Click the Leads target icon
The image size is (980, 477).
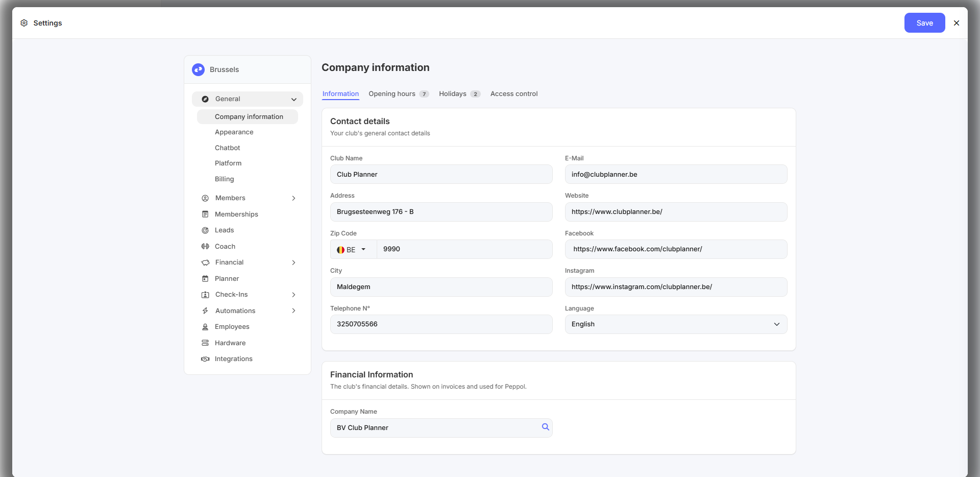click(205, 230)
